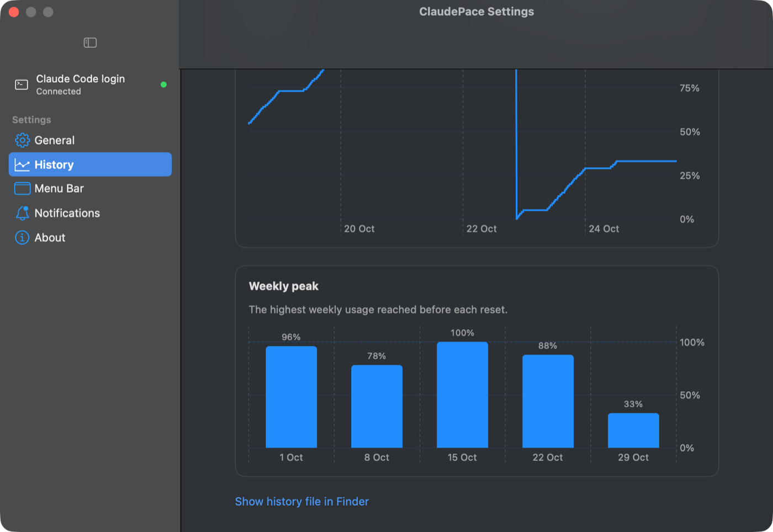The image size is (773, 532).
Task: Toggle the sidebar visibility icon
Action: pos(90,42)
